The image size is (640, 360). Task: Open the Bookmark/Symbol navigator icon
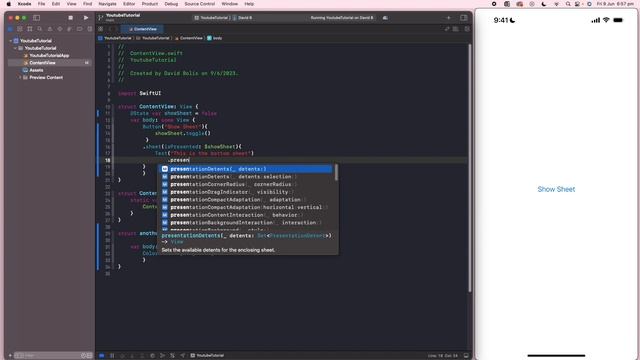click(x=30, y=29)
